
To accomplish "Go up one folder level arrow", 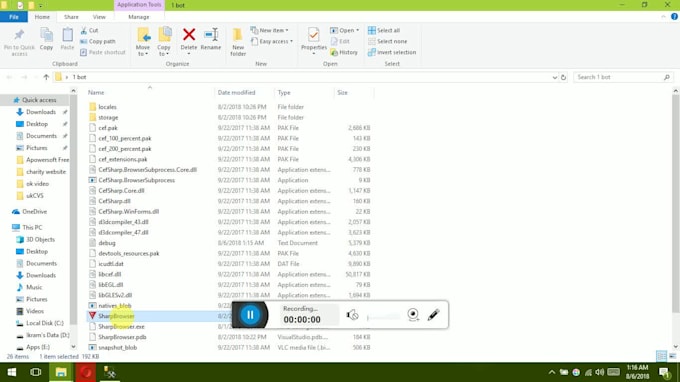I will coord(46,77).
